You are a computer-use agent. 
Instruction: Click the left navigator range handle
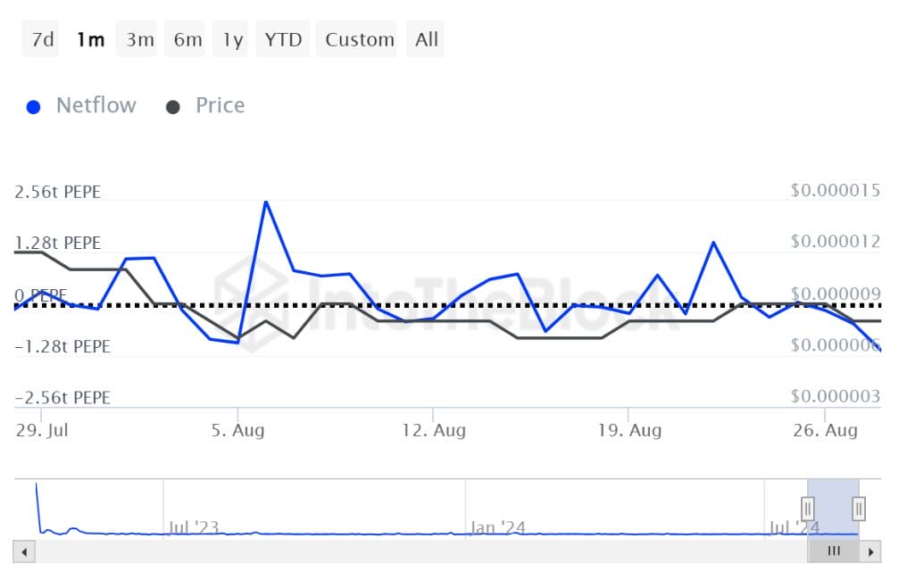click(808, 509)
